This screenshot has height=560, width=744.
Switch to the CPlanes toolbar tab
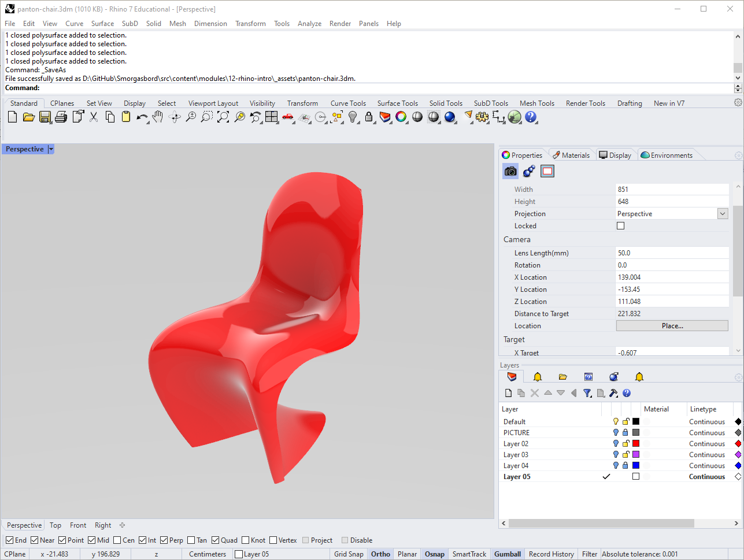pos(62,103)
